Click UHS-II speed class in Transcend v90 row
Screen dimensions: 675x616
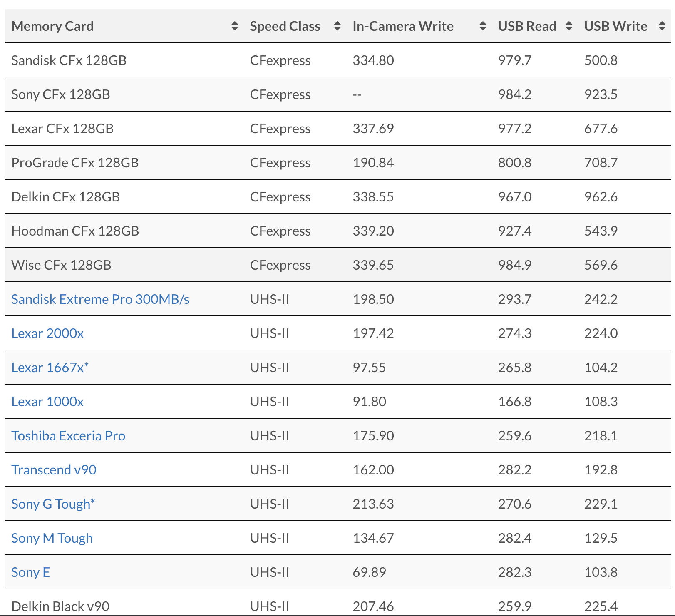(270, 470)
